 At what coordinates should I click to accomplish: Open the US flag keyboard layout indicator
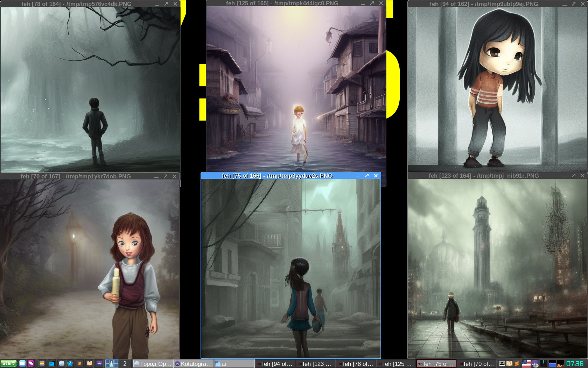pos(526,364)
